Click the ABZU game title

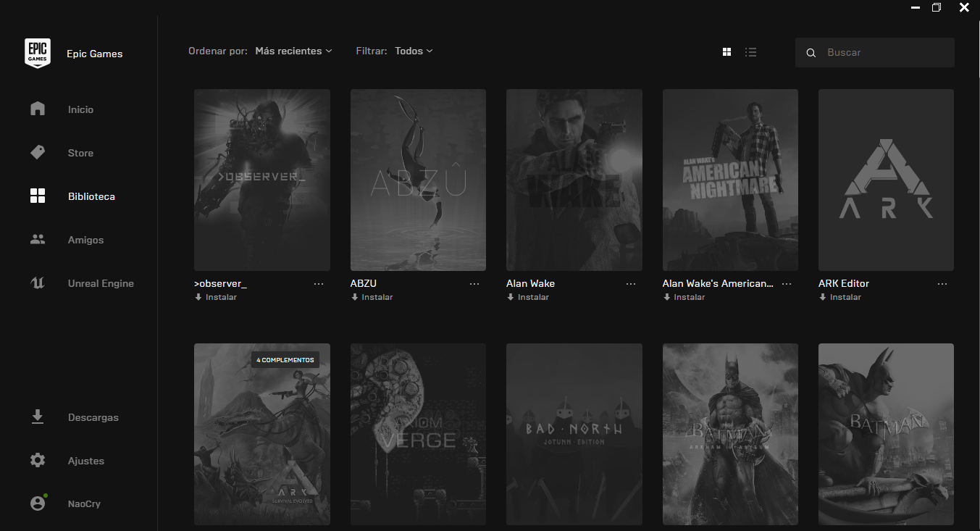click(x=364, y=283)
